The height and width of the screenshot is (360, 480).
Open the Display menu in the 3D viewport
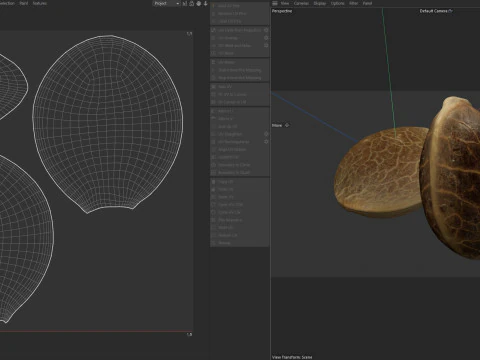(320, 3)
